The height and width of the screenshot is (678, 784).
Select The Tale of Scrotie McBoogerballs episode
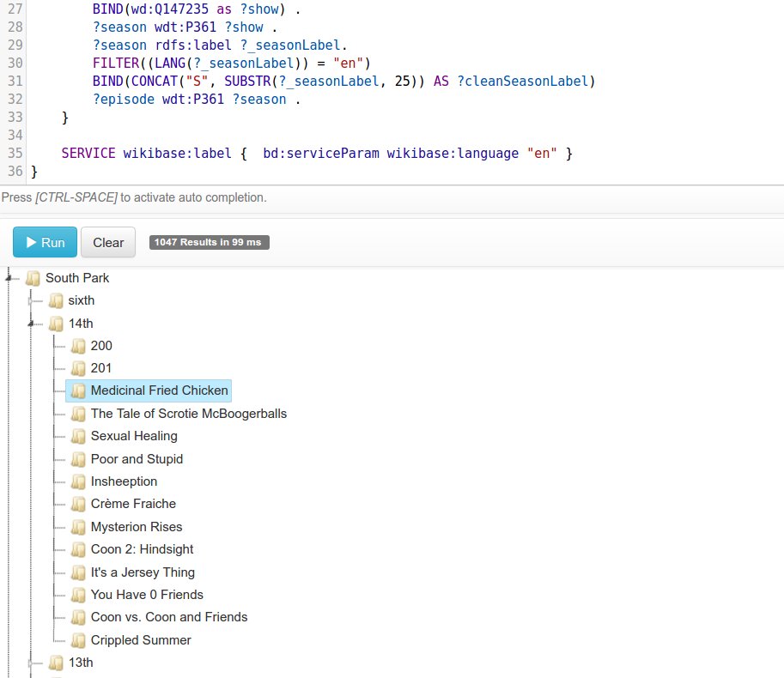tap(189, 414)
